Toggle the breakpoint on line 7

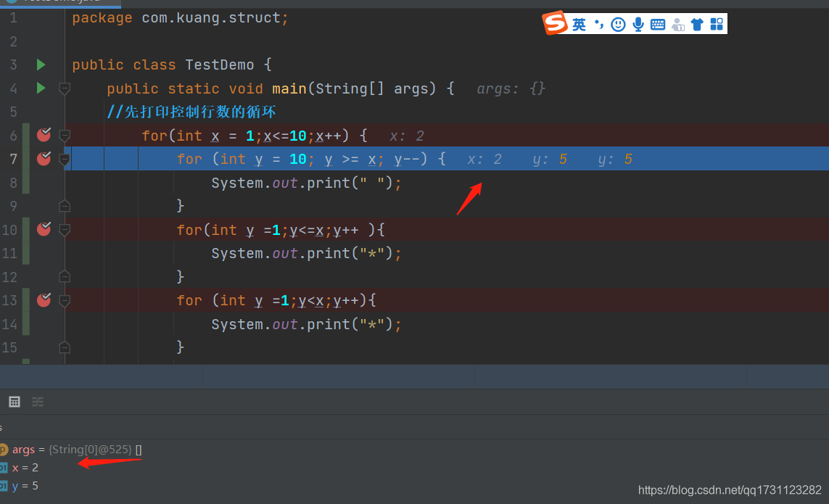[44, 158]
